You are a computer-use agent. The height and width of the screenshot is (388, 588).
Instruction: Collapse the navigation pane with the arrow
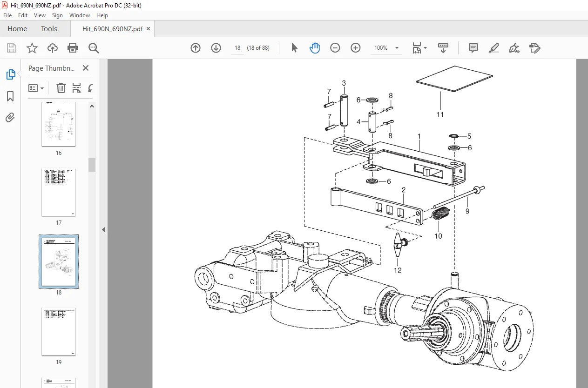[103, 229]
